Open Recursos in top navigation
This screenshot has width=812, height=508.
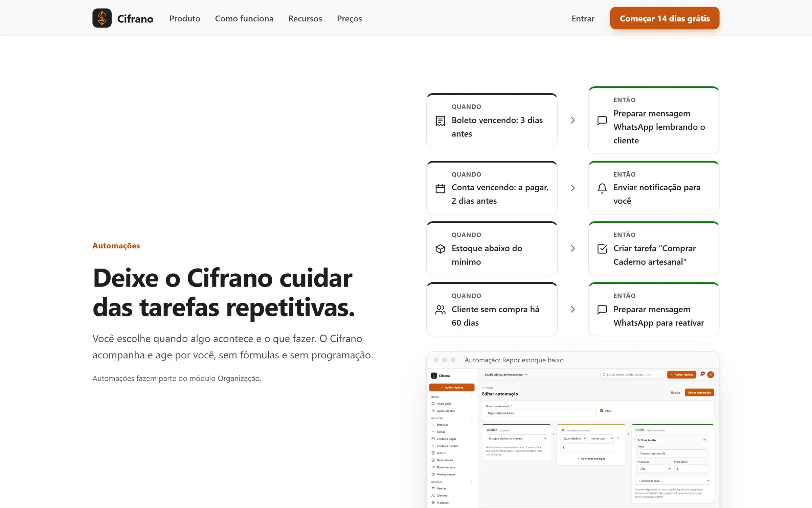305,19
